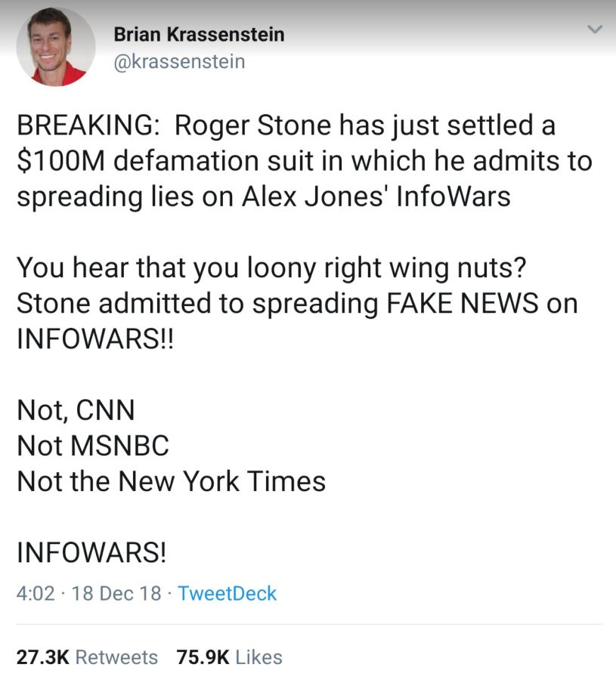Click the @krassenstein handle
Screen dimensions: 616x686
(x=179, y=61)
